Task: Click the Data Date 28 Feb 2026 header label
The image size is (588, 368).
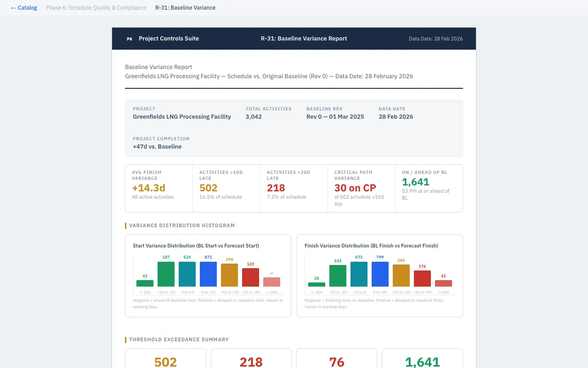Action: pyautogui.click(x=435, y=39)
